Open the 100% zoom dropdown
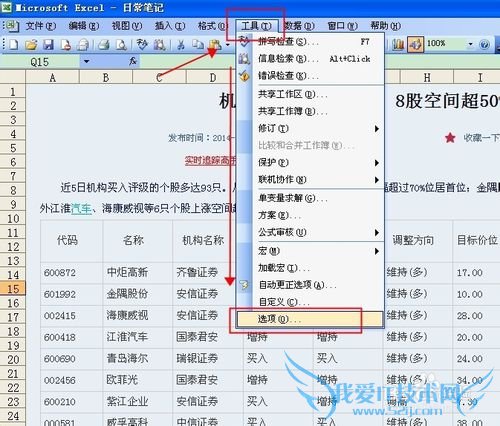Viewport: 500px width, 426px height. coord(470,44)
